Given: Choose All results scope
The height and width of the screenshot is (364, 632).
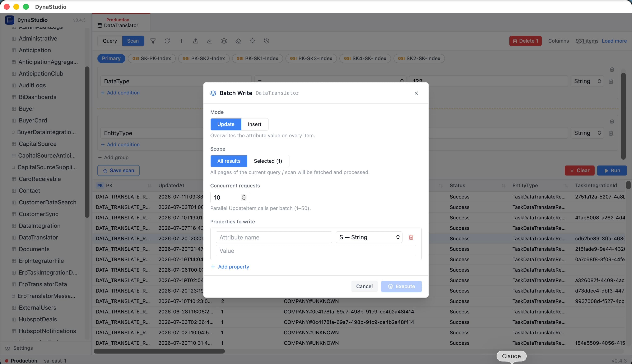Looking at the screenshot, I should click(229, 161).
